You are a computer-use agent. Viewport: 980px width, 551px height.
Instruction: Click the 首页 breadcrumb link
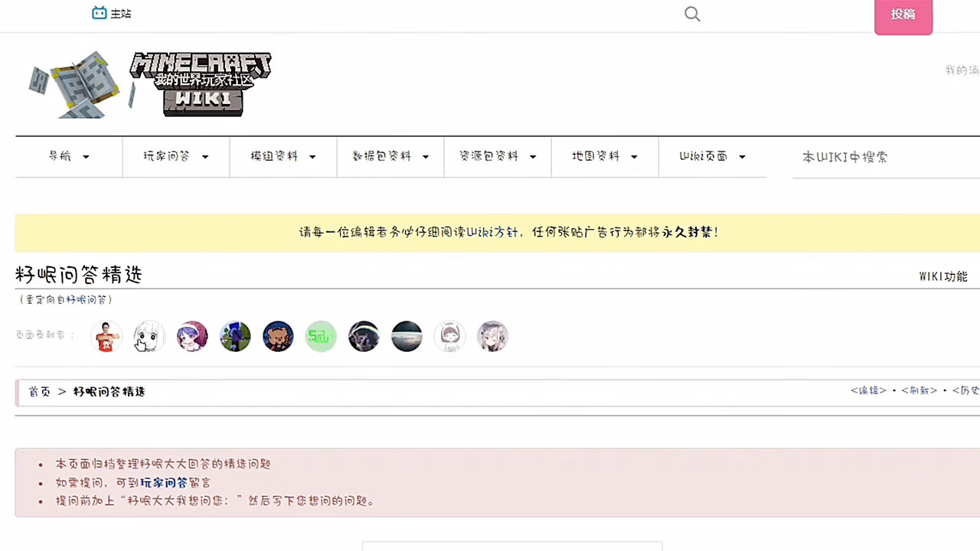click(39, 392)
